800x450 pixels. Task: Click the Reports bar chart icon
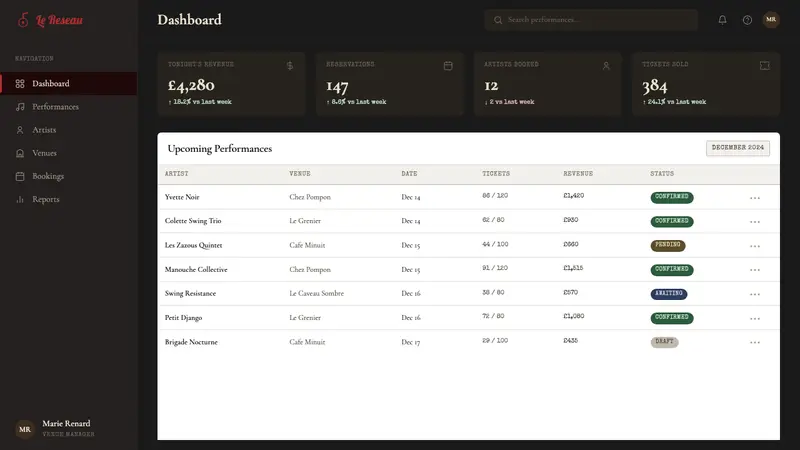(x=20, y=199)
